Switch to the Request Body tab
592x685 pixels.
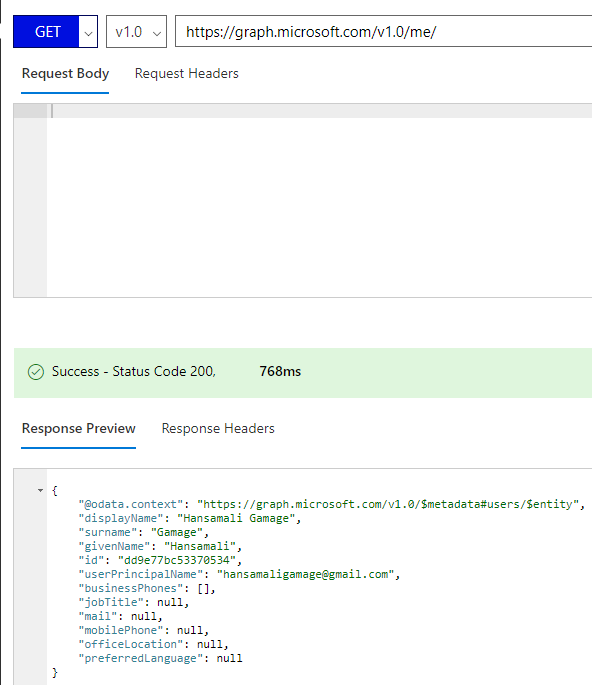(x=65, y=73)
